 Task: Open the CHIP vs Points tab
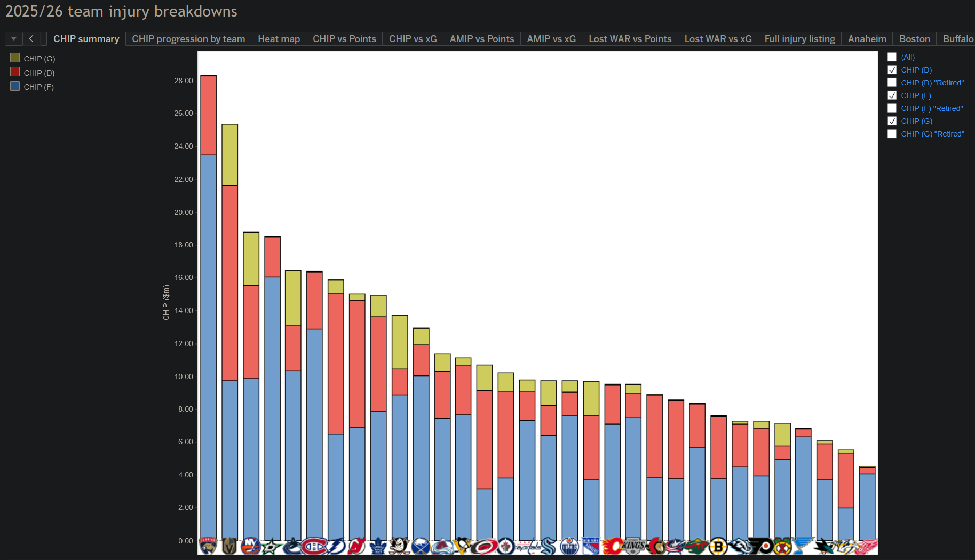point(344,39)
